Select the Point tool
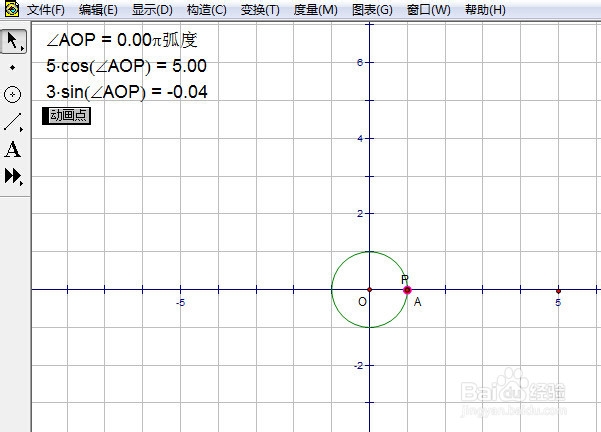601x432 pixels. [x=13, y=67]
